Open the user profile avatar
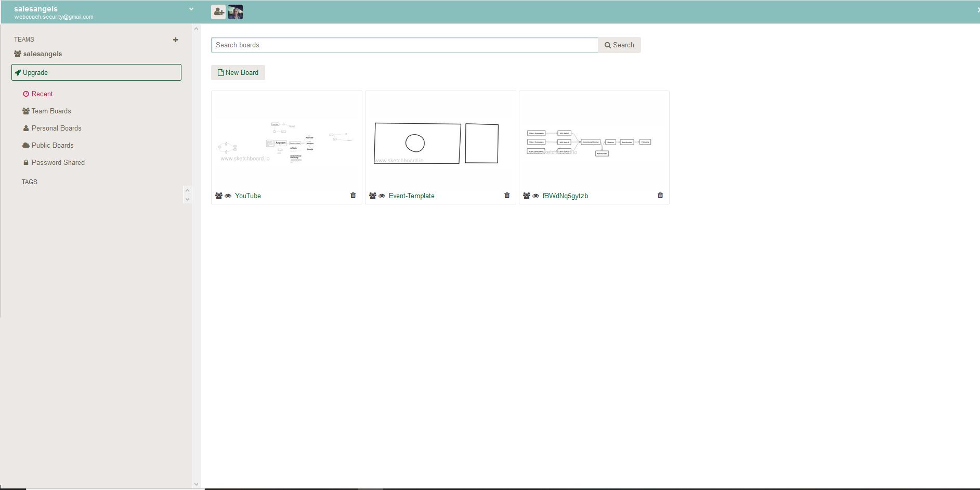 click(236, 12)
